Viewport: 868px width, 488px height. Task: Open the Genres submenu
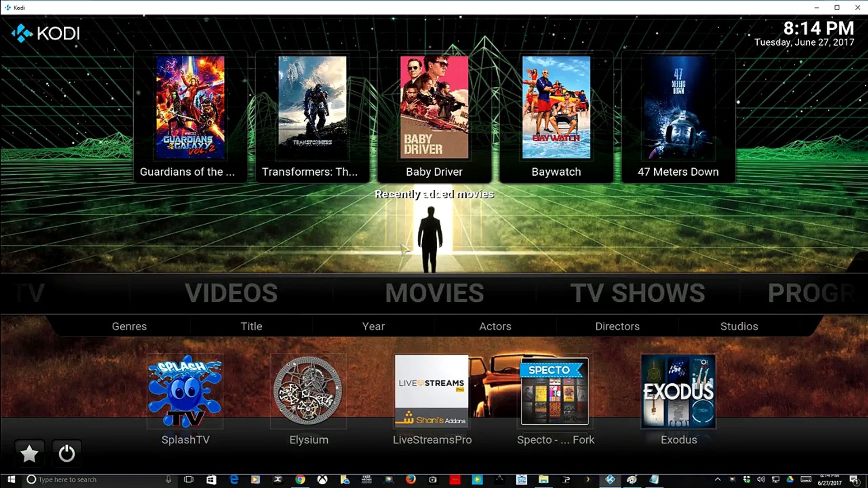coord(129,326)
